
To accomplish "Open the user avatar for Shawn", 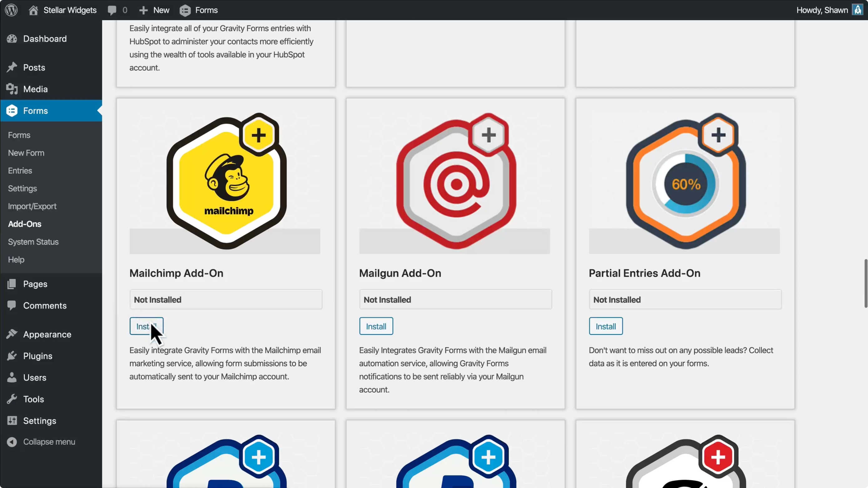I will click(858, 10).
